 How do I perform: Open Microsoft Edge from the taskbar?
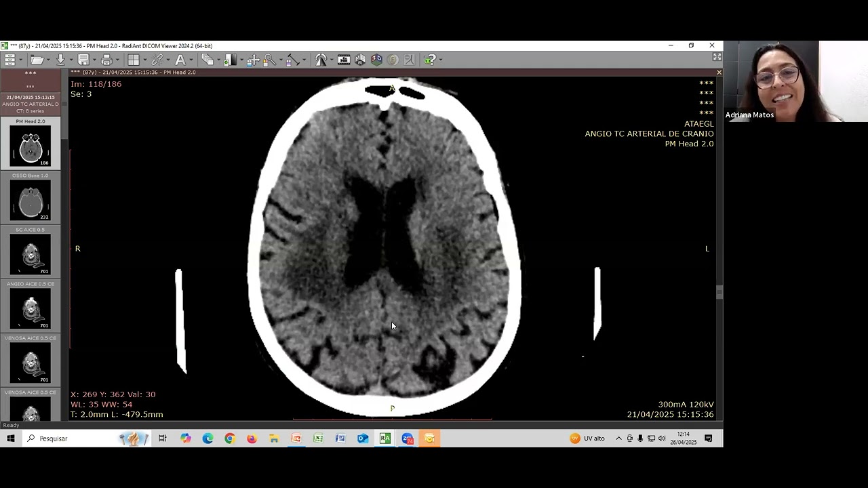coord(208,439)
